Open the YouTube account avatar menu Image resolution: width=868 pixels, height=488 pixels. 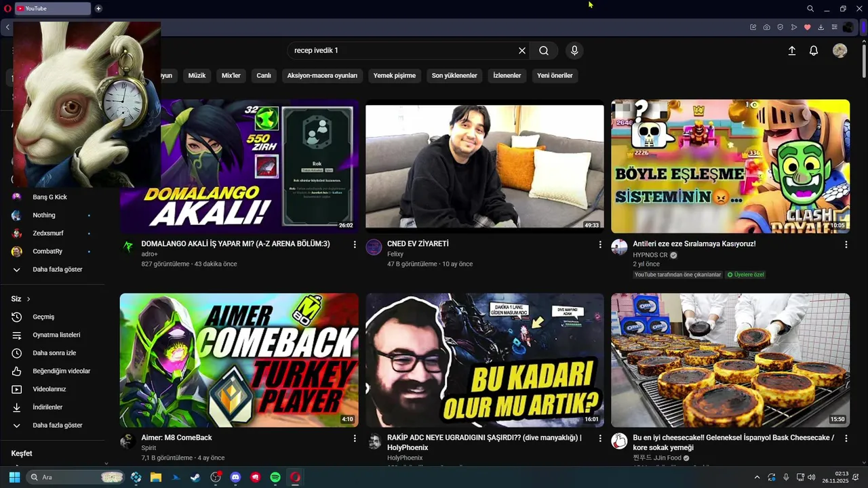tap(840, 51)
